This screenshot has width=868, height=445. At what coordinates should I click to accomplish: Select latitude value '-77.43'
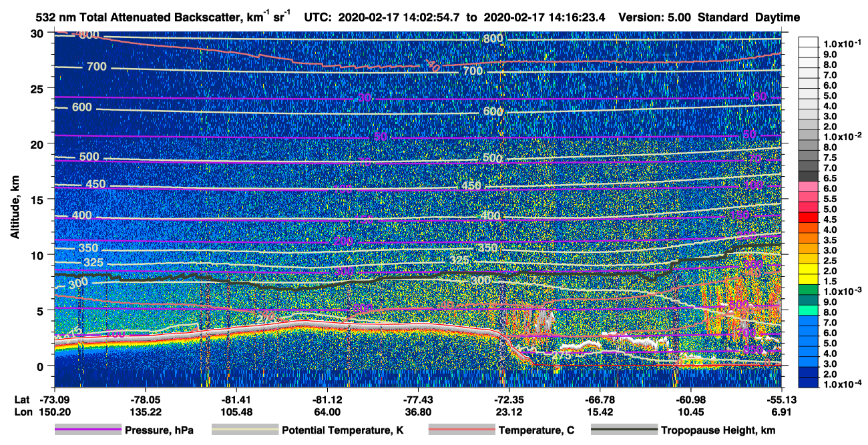coord(418,399)
